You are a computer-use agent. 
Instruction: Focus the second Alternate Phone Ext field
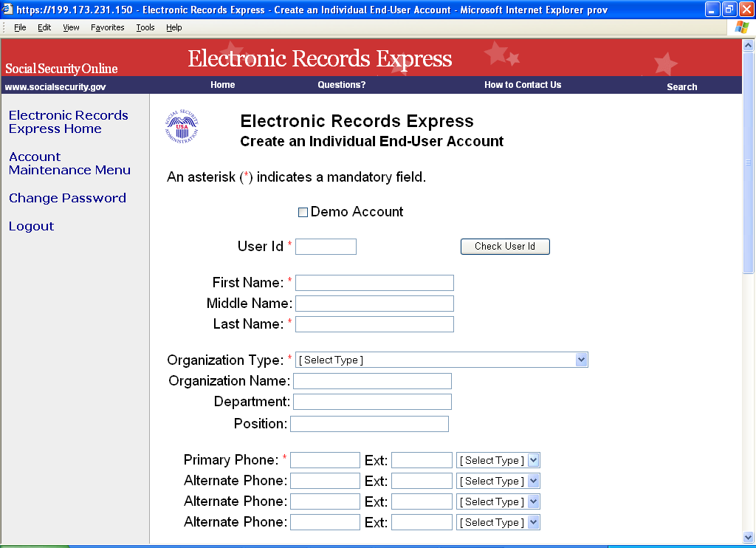click(422, 501)
